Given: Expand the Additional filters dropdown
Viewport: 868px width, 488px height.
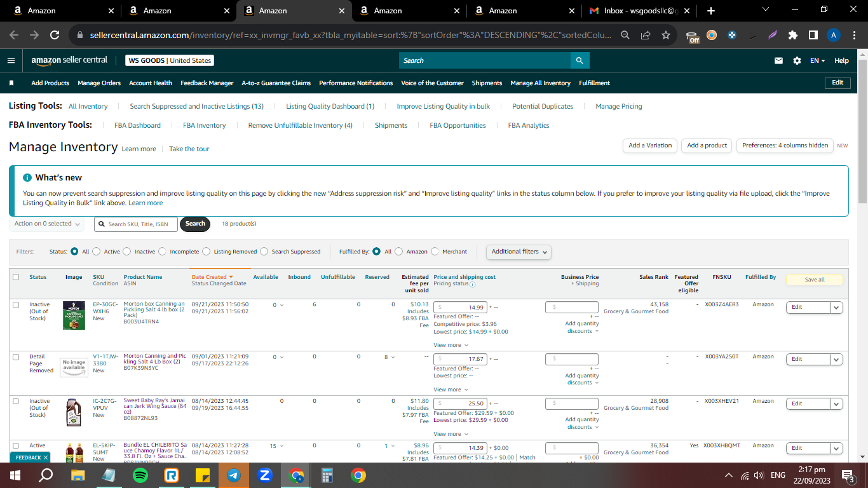Looking at the screenshot, I should 519,252.
